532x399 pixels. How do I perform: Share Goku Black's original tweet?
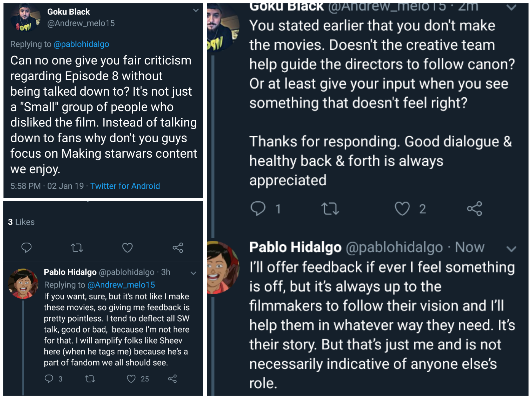click(x=178, y=248)
